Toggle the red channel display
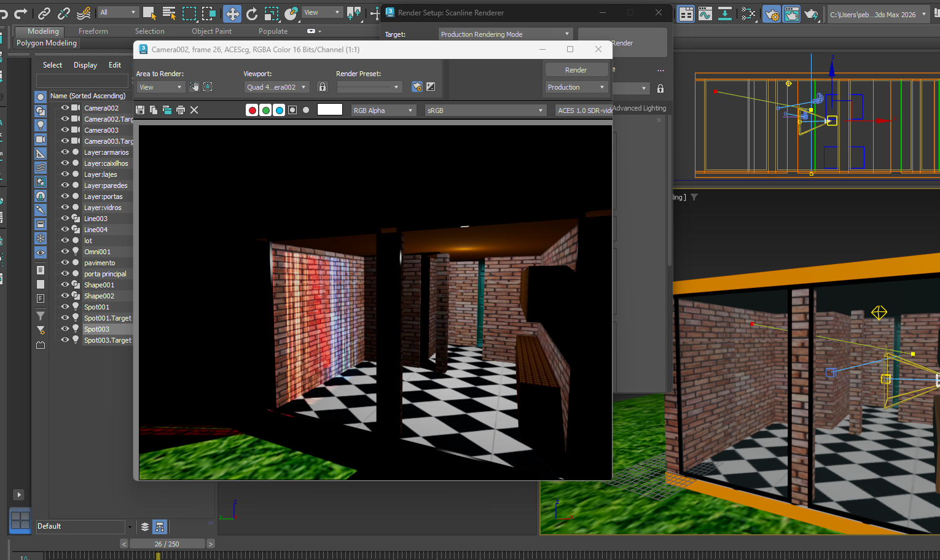 [x=252, y=110]
